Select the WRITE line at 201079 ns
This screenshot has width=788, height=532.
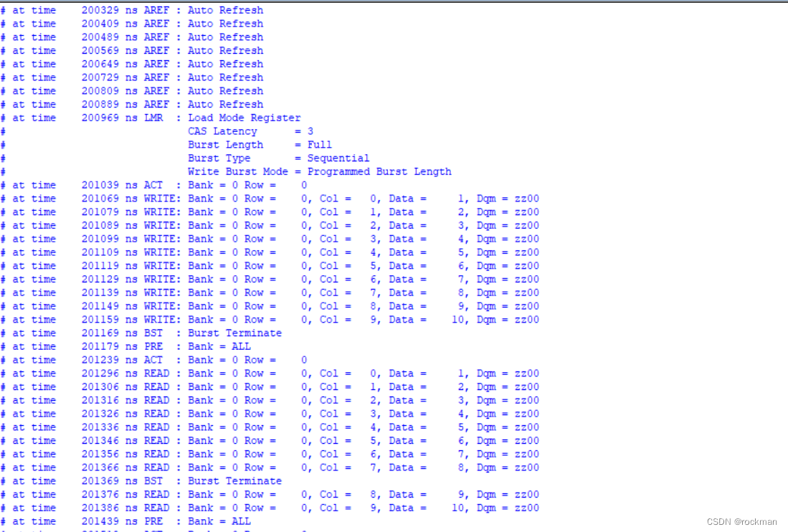[x=270, y=212]
